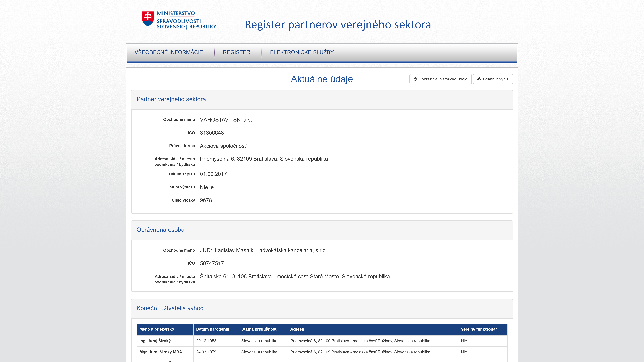Click the Ministerstvo spravodlivosti Slovenskej republiky text
This screenshot has width=644, height=362.
pos(186,20)
